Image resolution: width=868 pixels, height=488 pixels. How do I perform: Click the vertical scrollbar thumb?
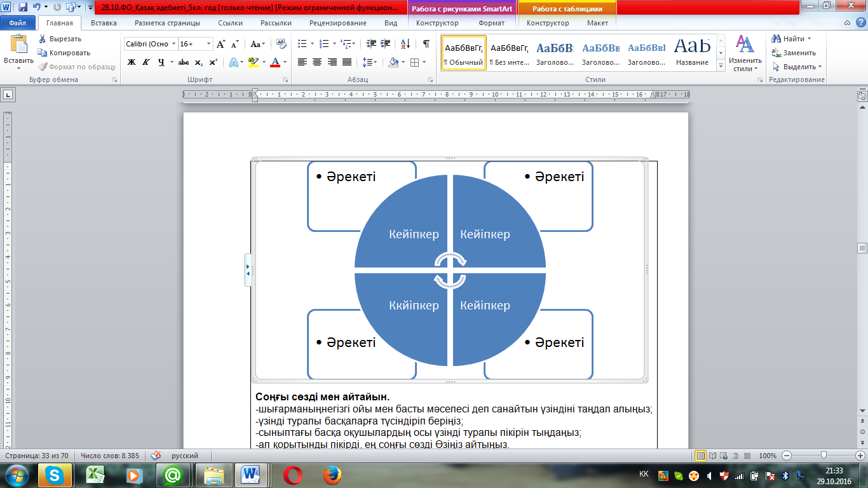pos(862,248)
